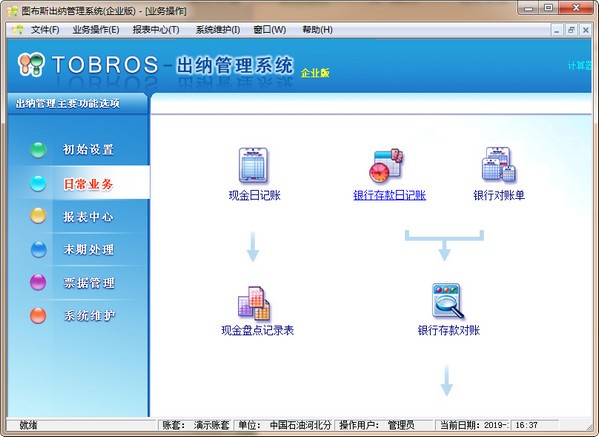Screen dimensions: 599x437
Task: Click the 账套: 演示账套 status entry
Action: (x=196, y=425)
